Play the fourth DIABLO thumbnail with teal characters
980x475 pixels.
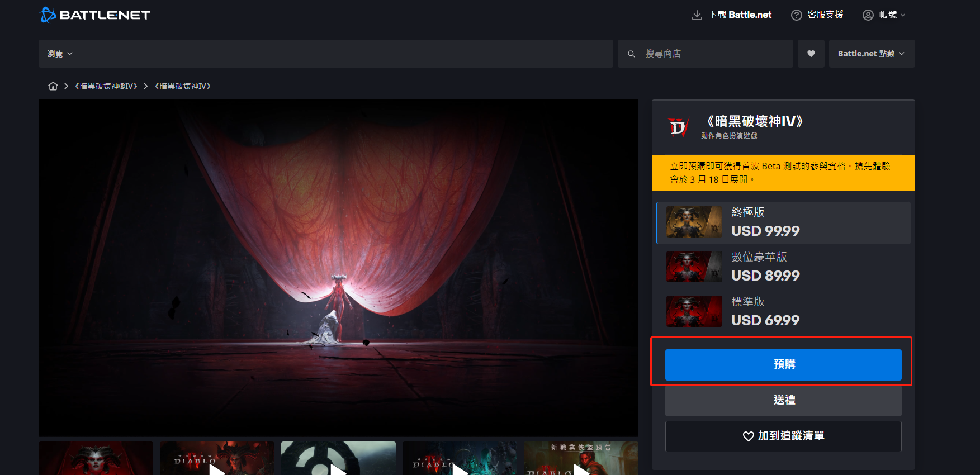(x=460, y=458)
